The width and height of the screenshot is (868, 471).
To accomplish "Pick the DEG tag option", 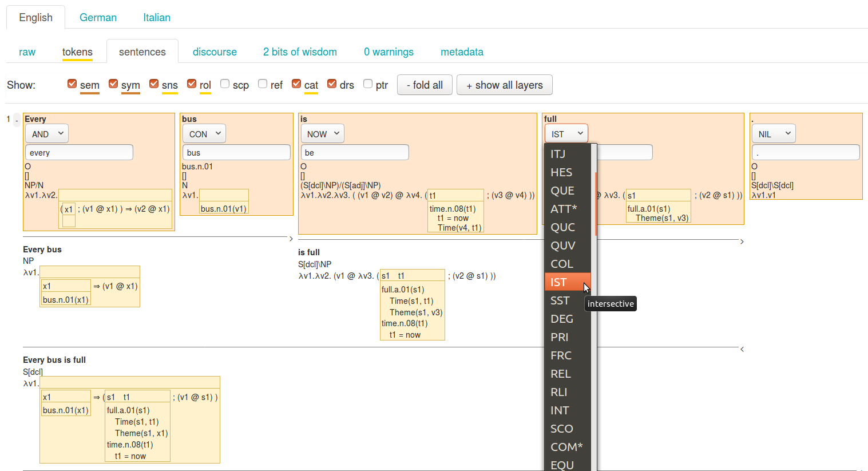I will point(568,319).
